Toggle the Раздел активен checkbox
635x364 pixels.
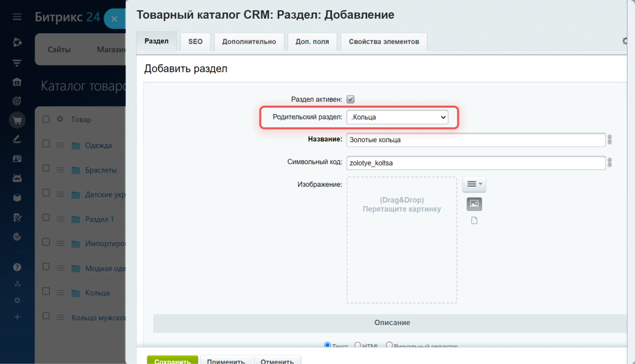[350, 99]
